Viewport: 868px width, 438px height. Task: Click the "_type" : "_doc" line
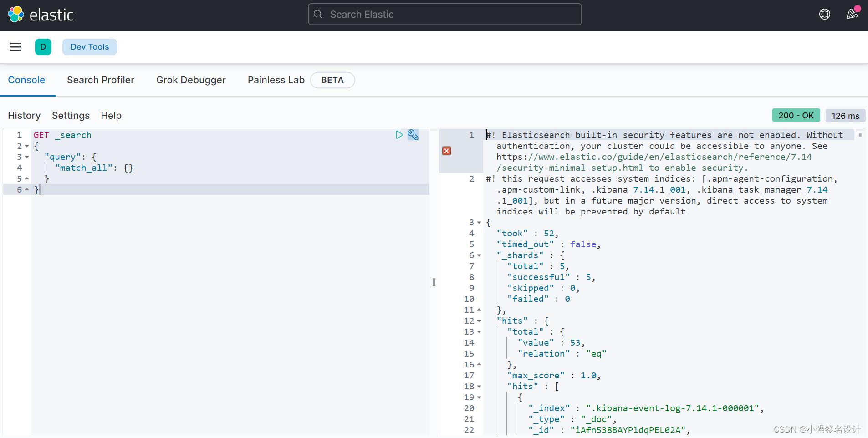pos(572,419)
